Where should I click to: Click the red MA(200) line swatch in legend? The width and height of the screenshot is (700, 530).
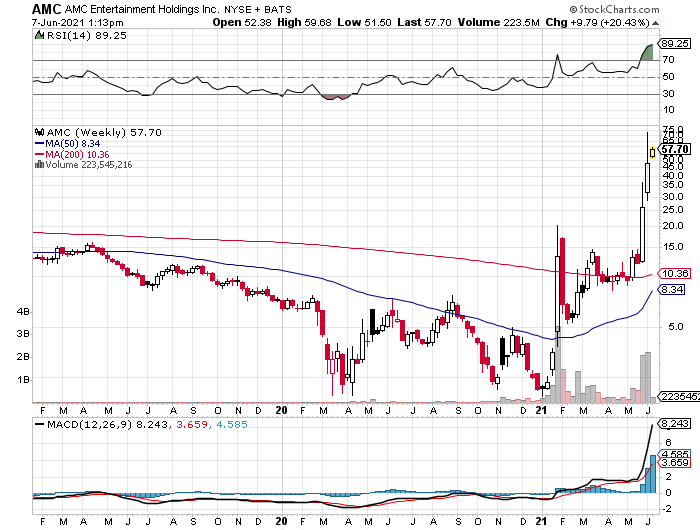click(x=39, y=154)
